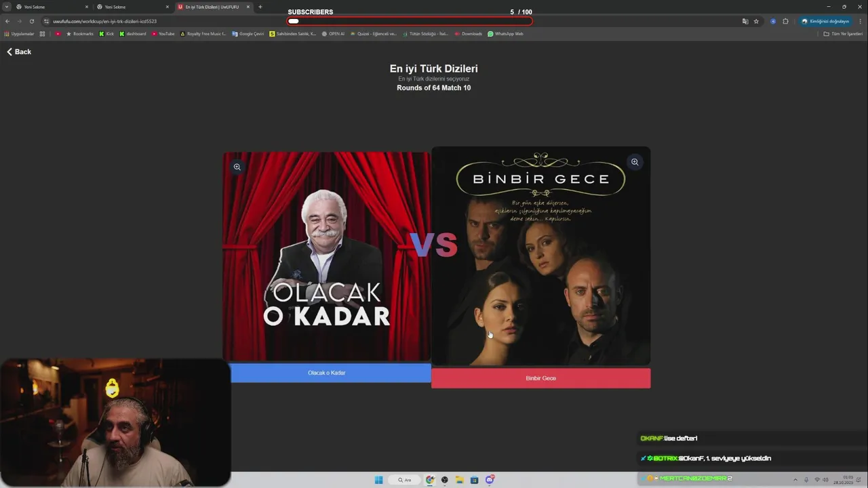Close the second Yeni Sekme tab
Screen dimensions: 868x488
click(167, 7)
